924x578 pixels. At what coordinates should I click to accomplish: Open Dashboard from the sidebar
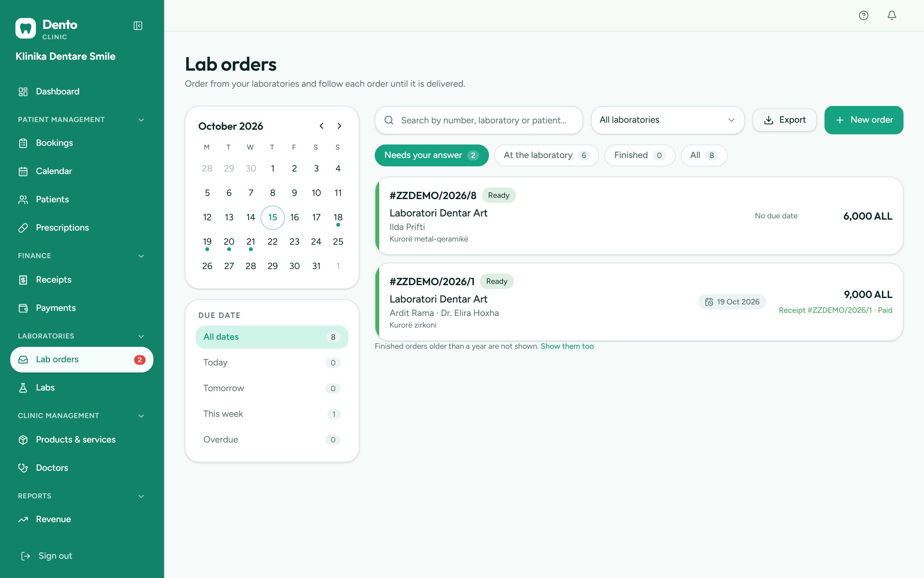pyautogui.click(x=82, y=92)
